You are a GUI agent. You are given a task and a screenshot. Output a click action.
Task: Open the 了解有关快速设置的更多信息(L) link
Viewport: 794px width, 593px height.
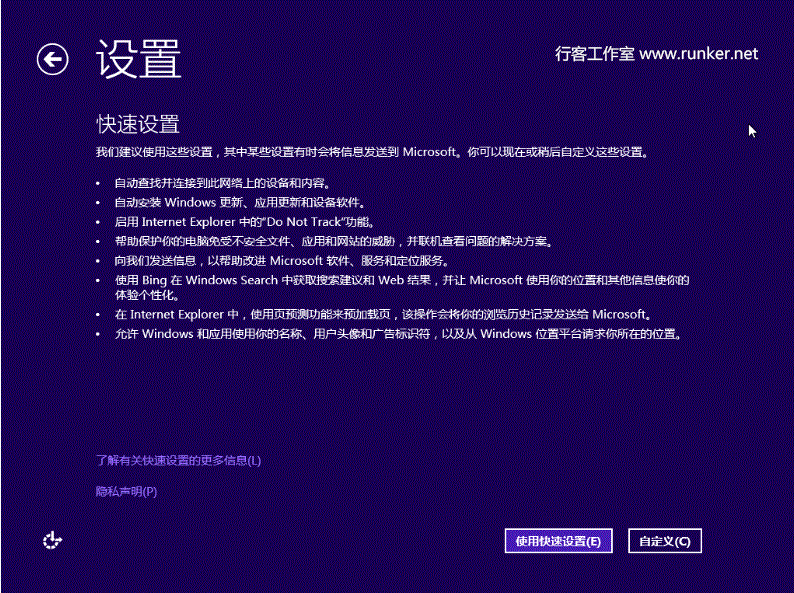[x=178, y=461]
